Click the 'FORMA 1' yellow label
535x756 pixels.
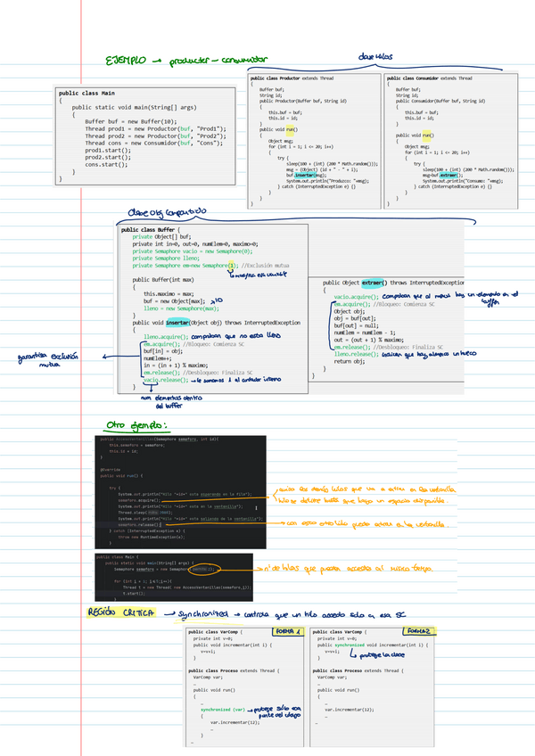tap(286, 631)
